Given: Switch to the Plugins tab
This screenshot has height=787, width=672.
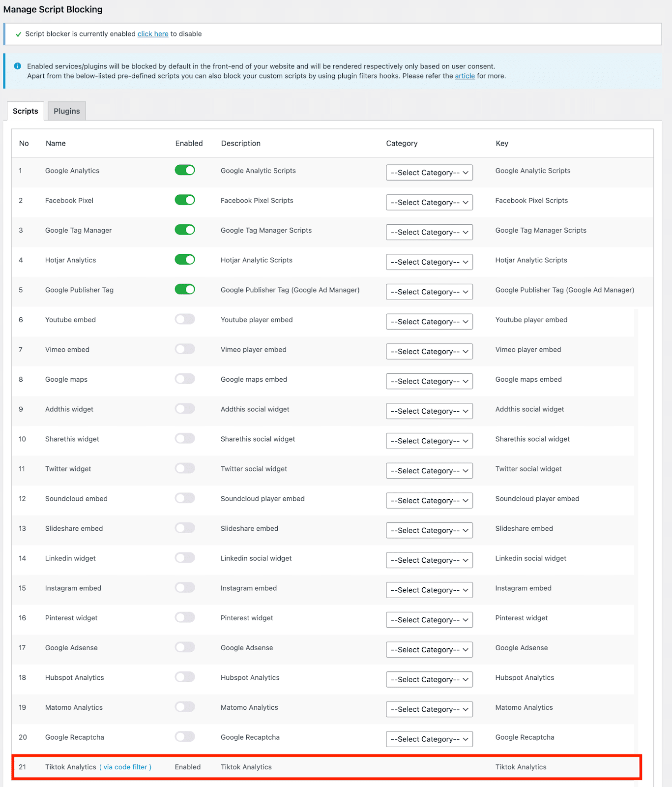Looking at the screenshot, I should (67, 111).
